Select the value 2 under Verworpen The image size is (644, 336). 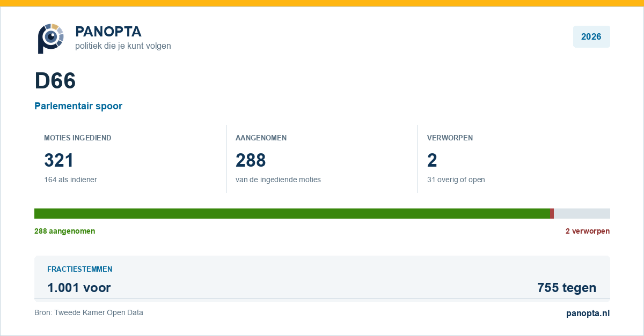[x=432, y=160]
